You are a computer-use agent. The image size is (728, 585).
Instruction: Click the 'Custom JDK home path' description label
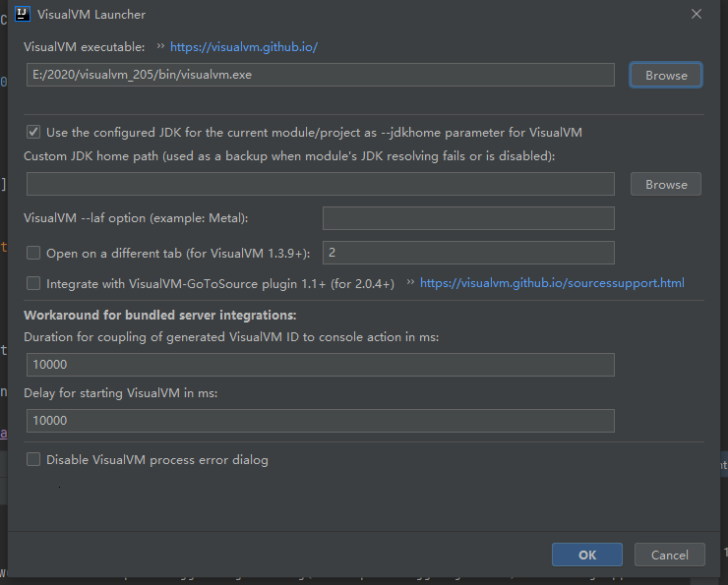tap(289, 156)
